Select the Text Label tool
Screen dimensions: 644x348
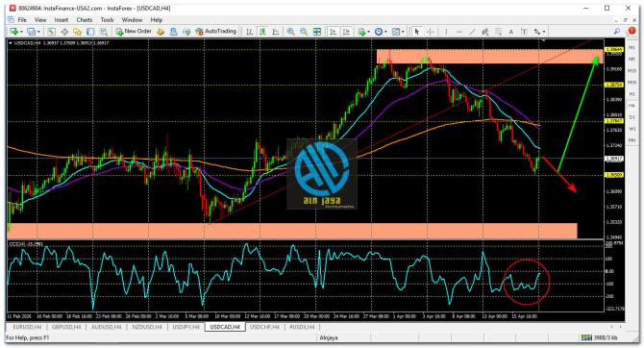pos(524,32)
